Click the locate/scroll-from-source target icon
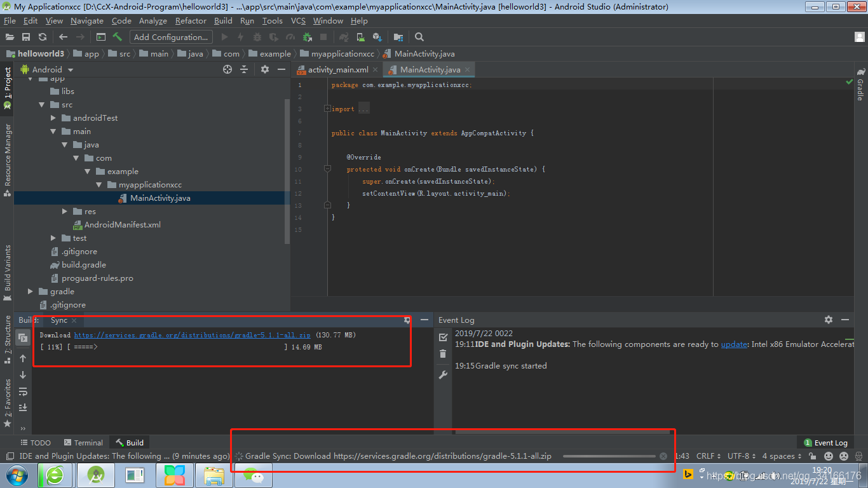Viewport: 868px width, 488px height. 227,69
